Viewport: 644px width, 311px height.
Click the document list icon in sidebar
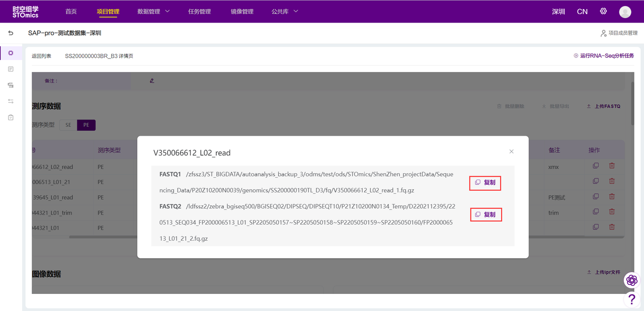click(11, 69)
